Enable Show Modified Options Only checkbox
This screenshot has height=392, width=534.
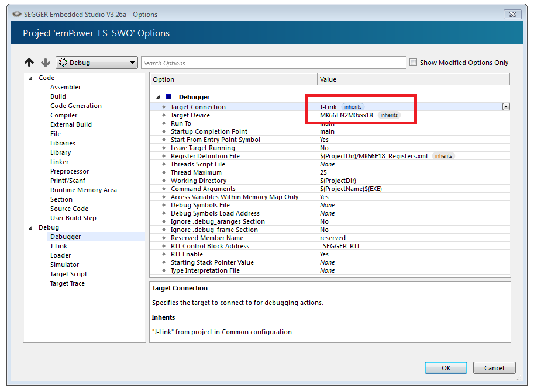[414, 63]
